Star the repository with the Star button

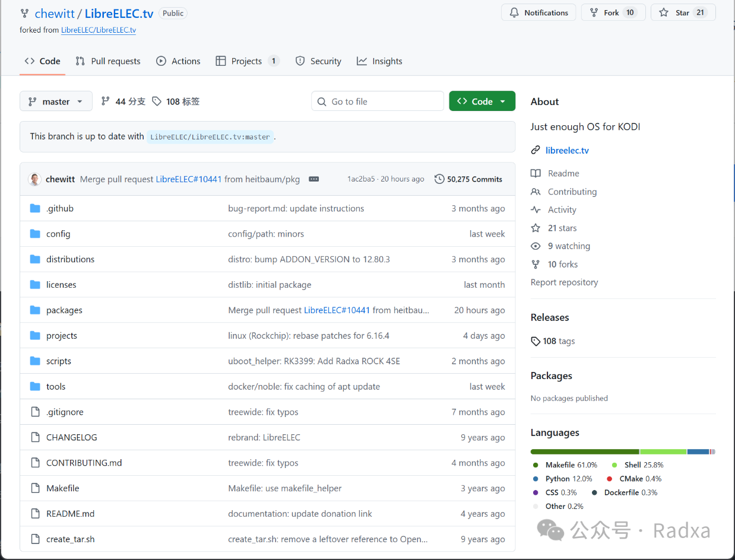point(683,12)
